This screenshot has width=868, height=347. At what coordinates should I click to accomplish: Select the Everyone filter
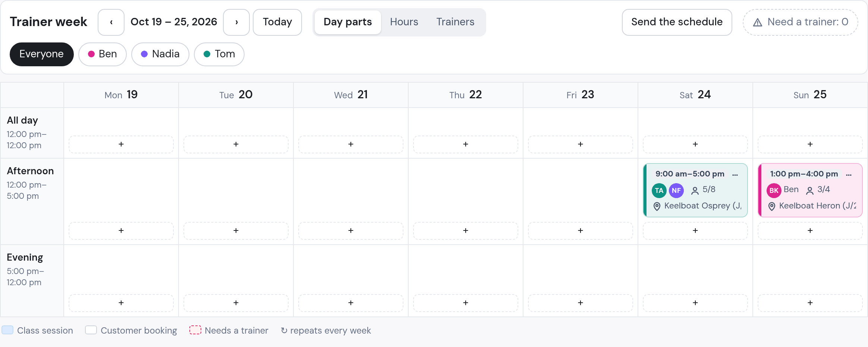click(42, 54)
